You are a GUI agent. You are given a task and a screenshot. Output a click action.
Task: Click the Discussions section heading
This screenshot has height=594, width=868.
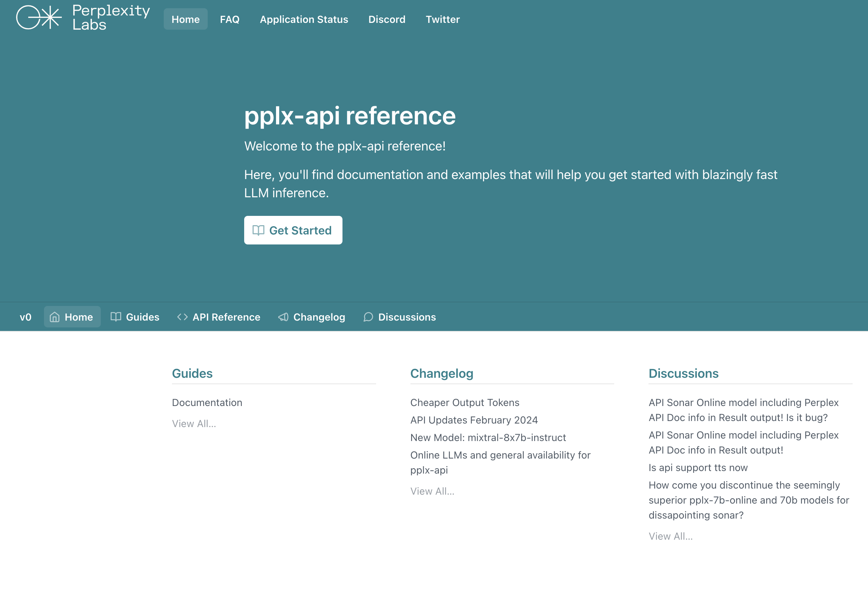(x=684, y=373)
